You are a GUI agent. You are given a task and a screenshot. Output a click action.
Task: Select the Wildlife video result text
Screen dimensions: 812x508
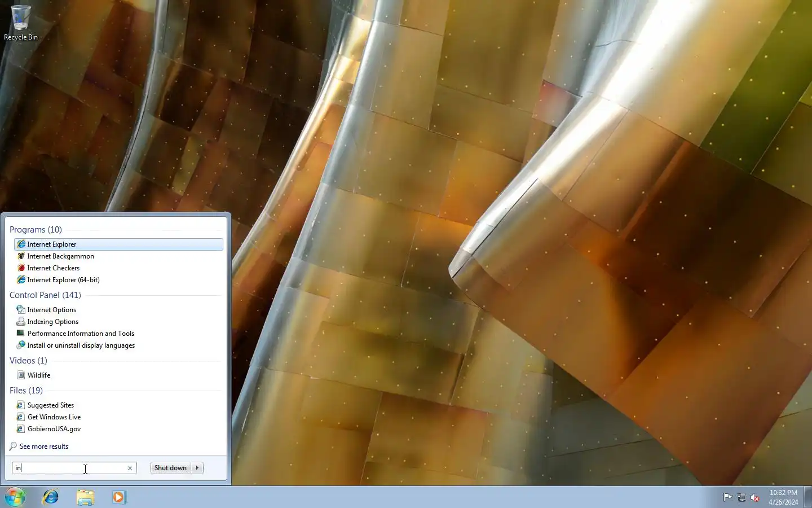(39, 375)
